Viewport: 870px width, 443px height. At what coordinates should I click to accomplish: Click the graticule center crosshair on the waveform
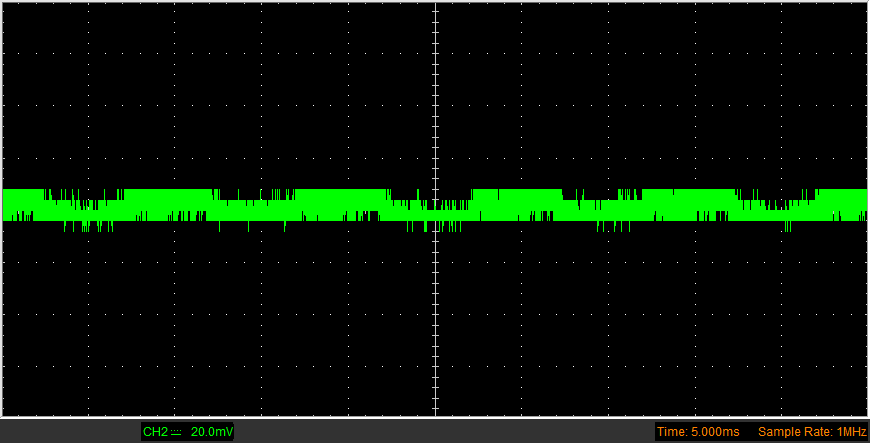click(435, 208)
